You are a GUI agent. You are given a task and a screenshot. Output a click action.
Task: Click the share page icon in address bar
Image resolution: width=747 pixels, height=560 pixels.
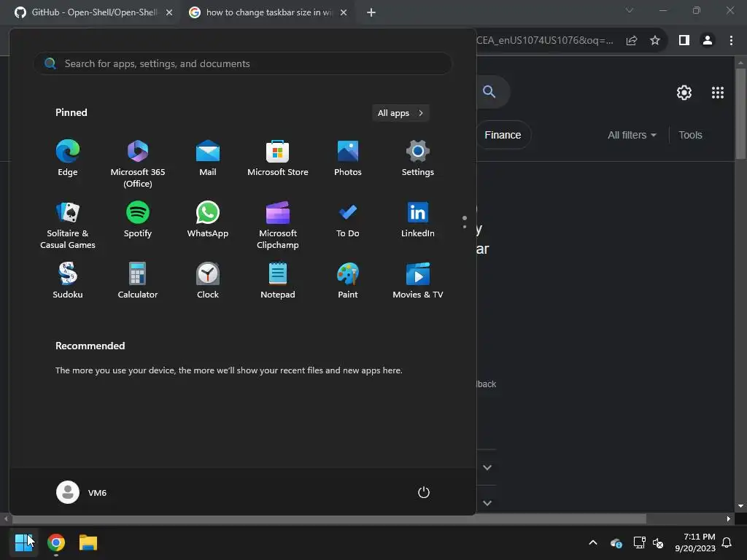pyautogui.click(x=632, y=41)
